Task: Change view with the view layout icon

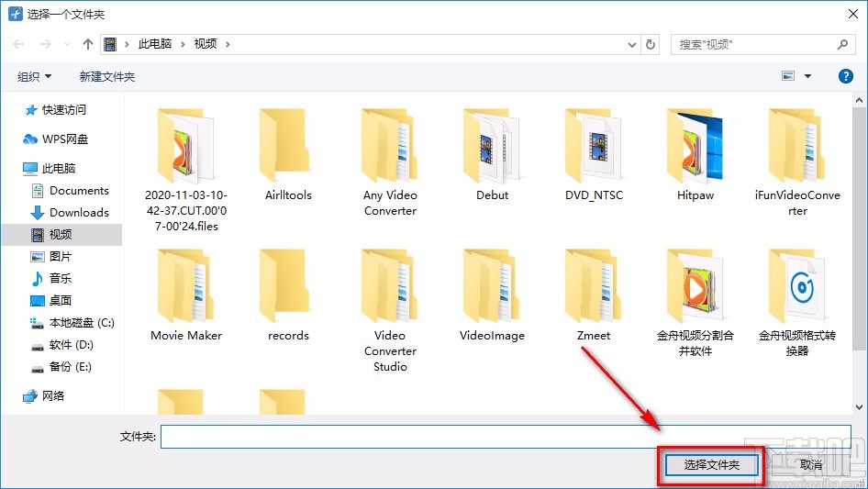Action: click(788, 76)
